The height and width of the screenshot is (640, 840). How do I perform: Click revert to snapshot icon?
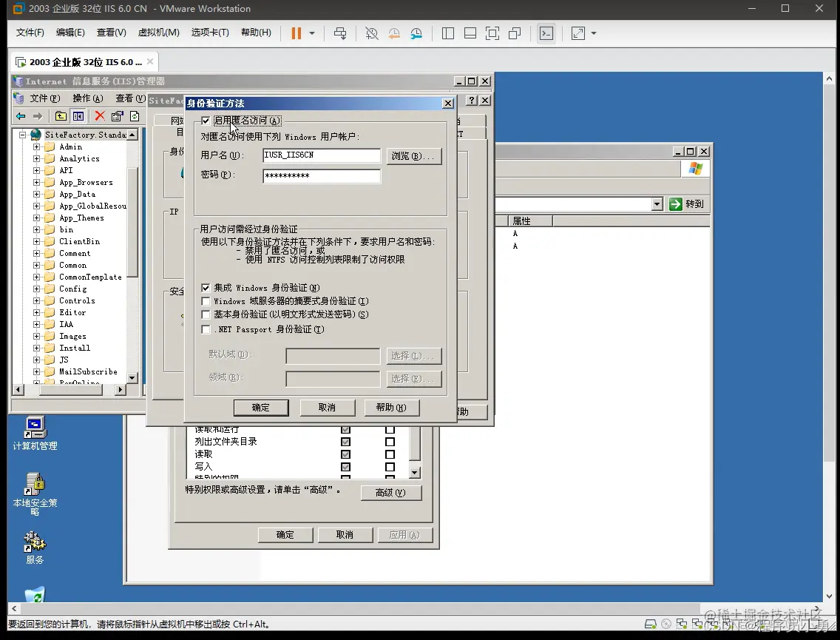click(x=393, y=33)
